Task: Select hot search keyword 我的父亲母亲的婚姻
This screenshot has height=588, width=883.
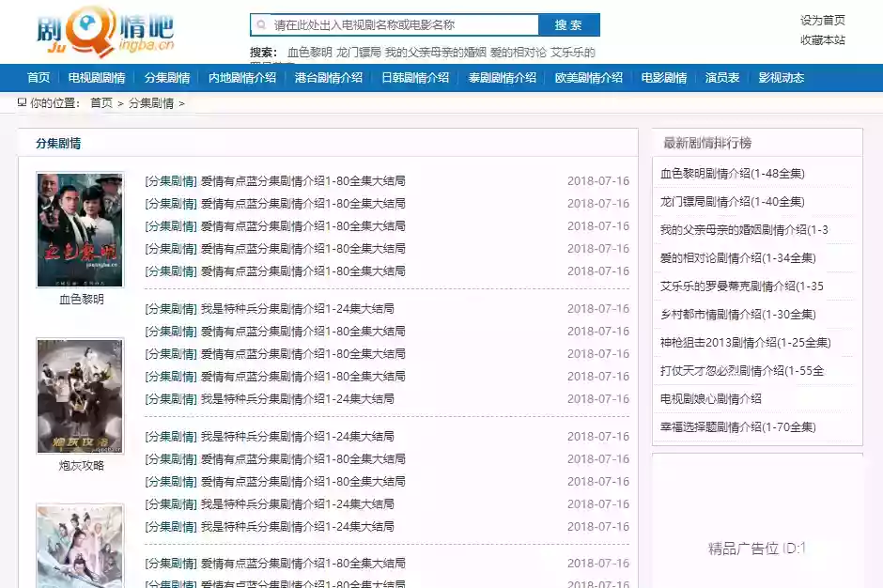Action: 435,53
